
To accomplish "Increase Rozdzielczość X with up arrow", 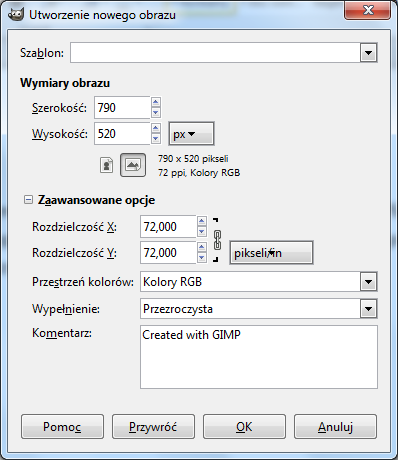I will (202, 221).
